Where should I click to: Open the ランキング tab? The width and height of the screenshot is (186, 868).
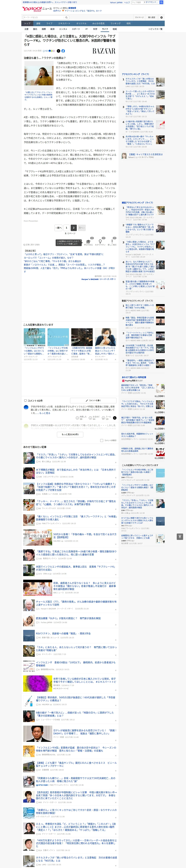click(x=115, y=24)
